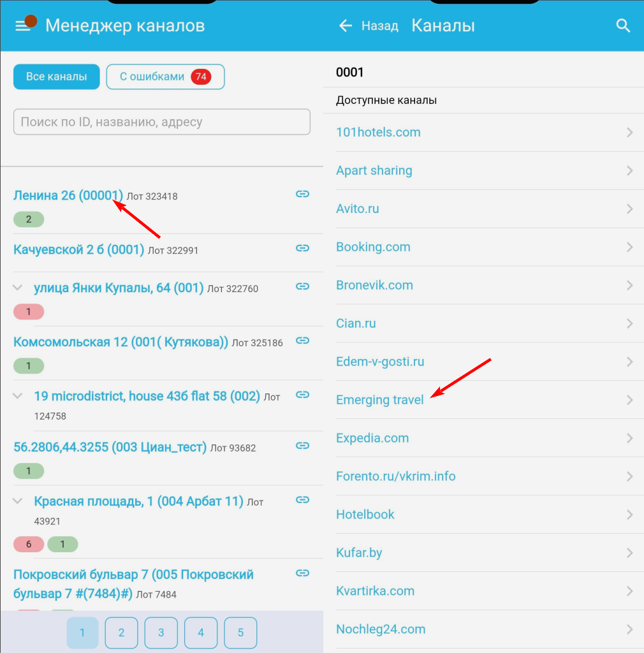Click link icon for Красная площадь
Screen dimensions: 644x653
[x=303, y=499]
